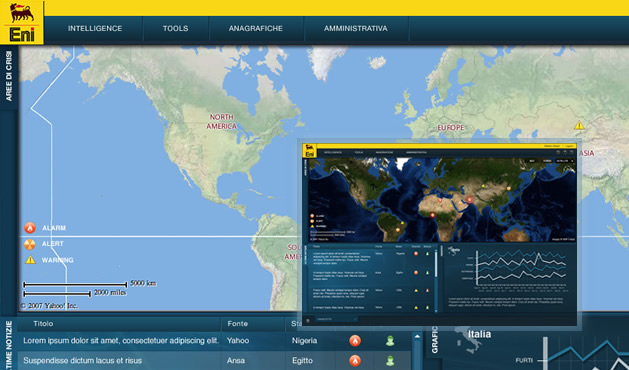Image resolution: width=629 pixels, height=370 pixels.
Task: Select the news row Suspendisse dictum lacus et risus
Action: click(x=214, y=360)
